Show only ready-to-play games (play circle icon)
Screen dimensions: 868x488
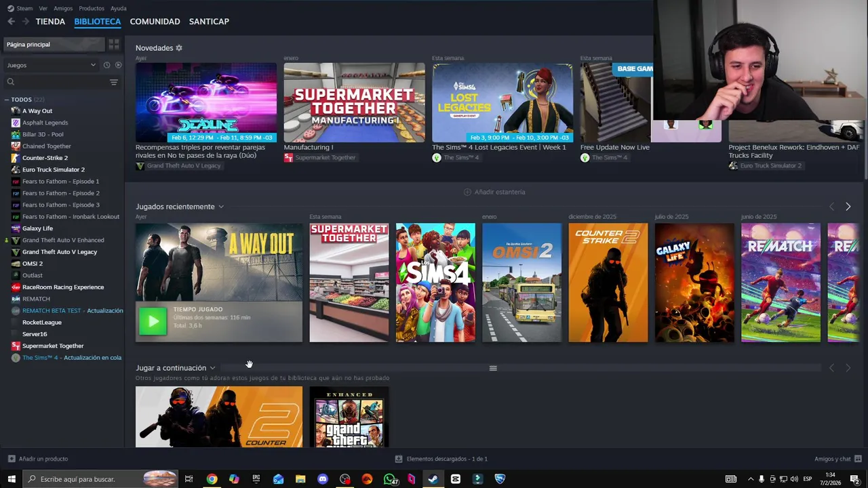(x=118, y=65)
